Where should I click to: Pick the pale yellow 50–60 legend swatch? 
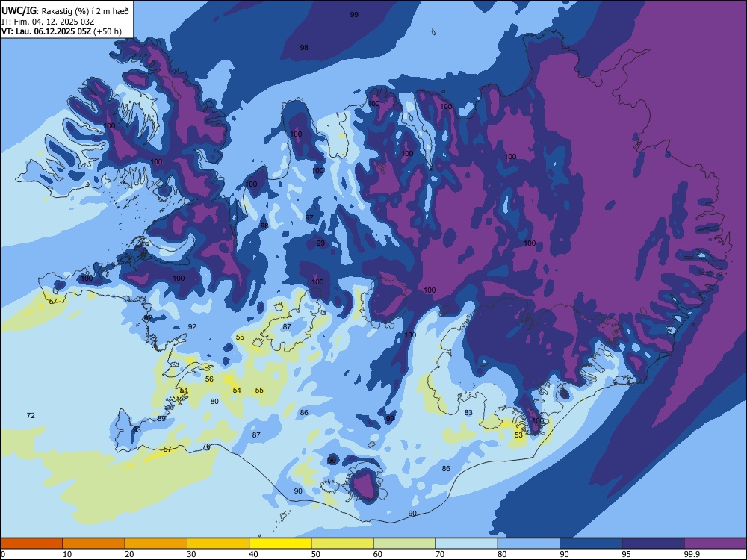tap(343, 544)
